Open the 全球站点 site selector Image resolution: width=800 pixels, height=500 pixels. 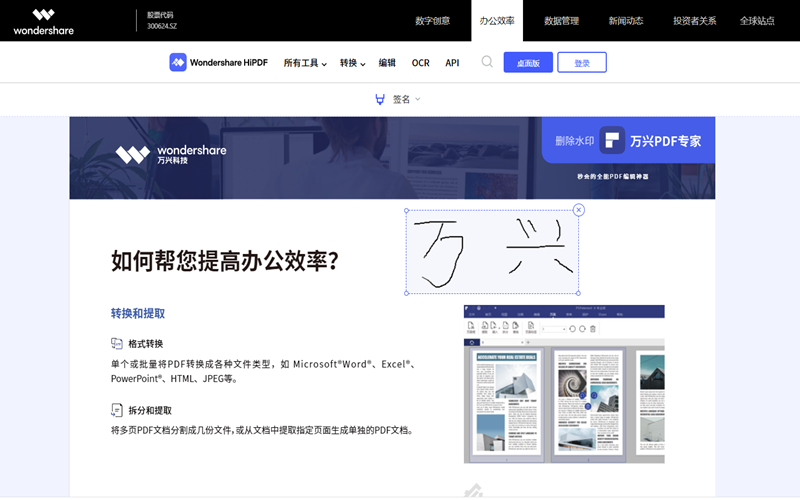[757, 21]
